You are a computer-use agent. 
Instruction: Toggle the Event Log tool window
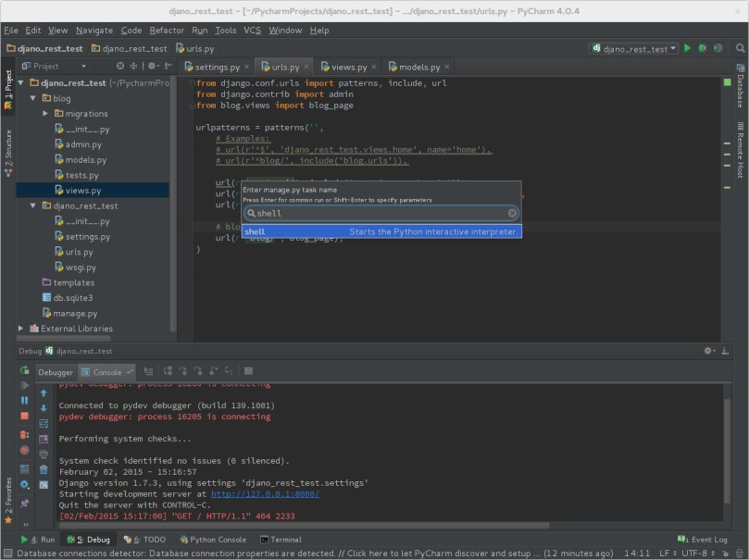(703, 540)
